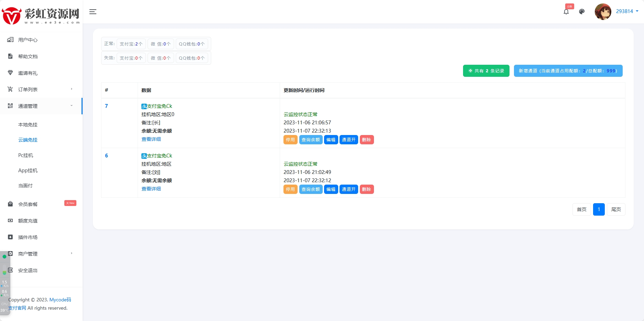Click the 插件市场 download icon
The width and height of the screenshot is (644, 321).
pos(10,237)
